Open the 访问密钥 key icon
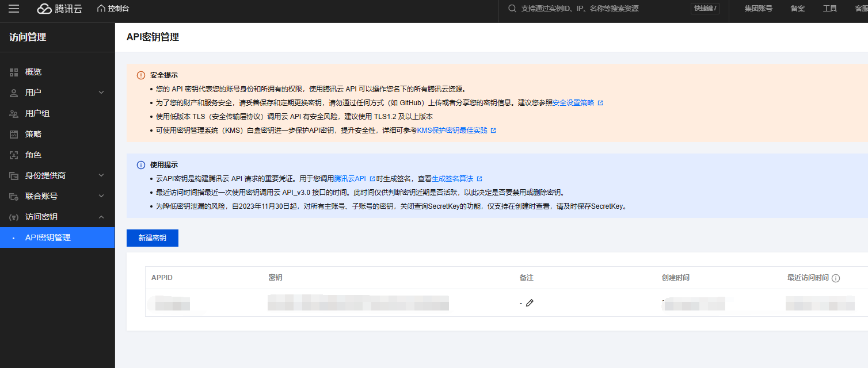 (x=14, y=217)
